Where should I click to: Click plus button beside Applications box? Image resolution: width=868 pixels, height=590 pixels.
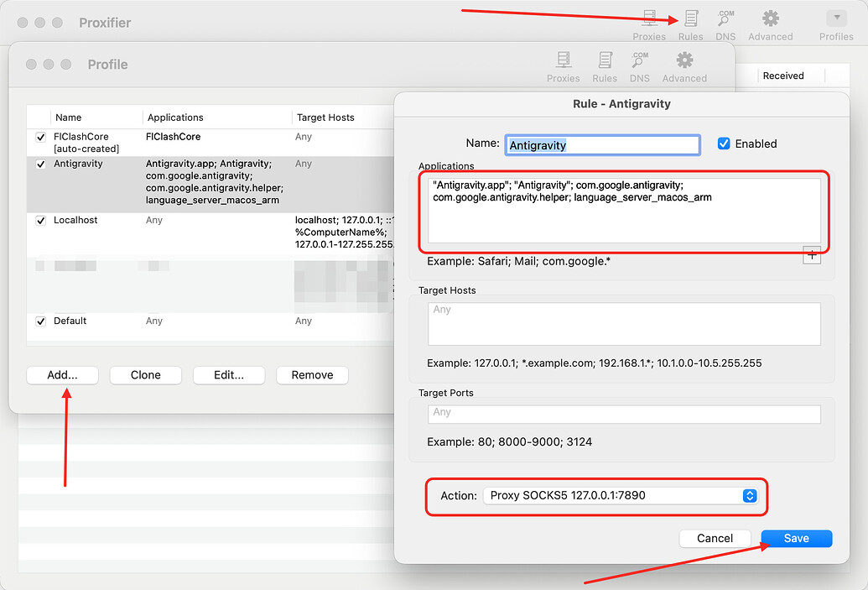812,256
